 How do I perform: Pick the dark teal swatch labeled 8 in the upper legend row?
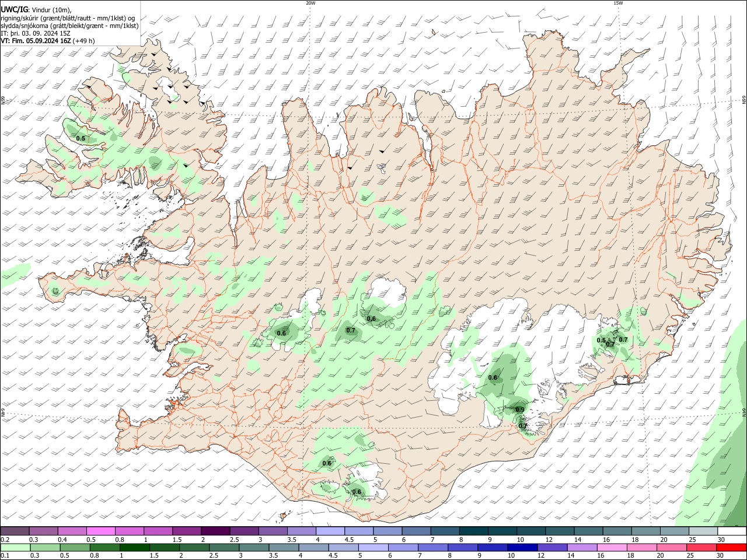(x=473, y=531)
